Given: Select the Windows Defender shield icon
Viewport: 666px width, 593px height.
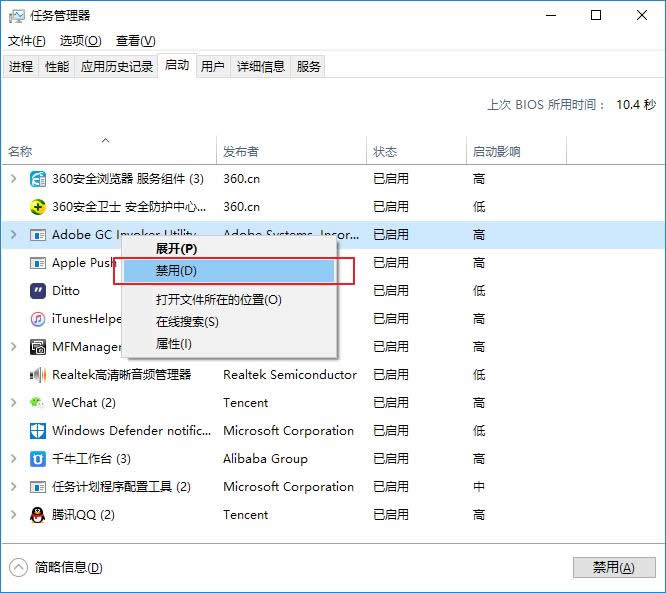Looking at the screenshot, I should point(38,431).
